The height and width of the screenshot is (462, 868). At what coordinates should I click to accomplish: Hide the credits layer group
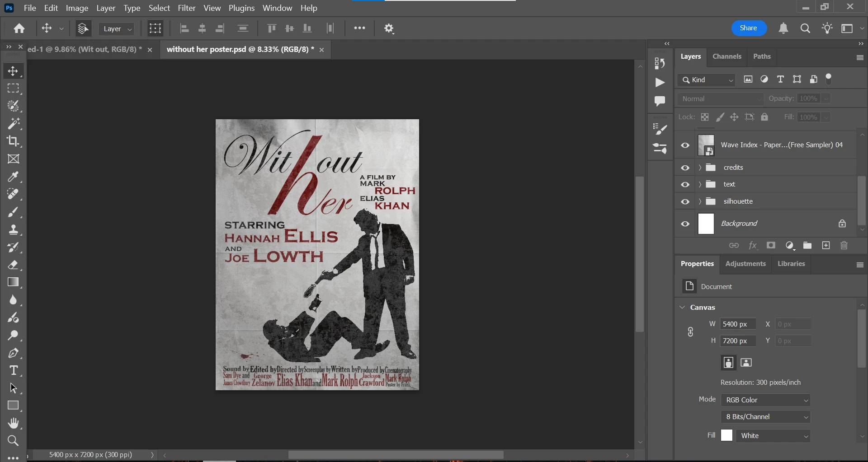click(x=685, y=168)
